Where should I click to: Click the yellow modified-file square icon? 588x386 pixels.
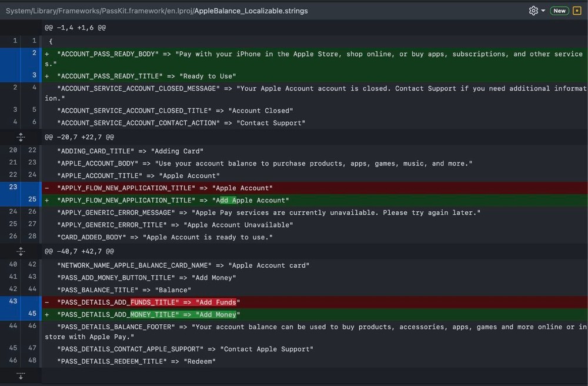coord(577,11)
